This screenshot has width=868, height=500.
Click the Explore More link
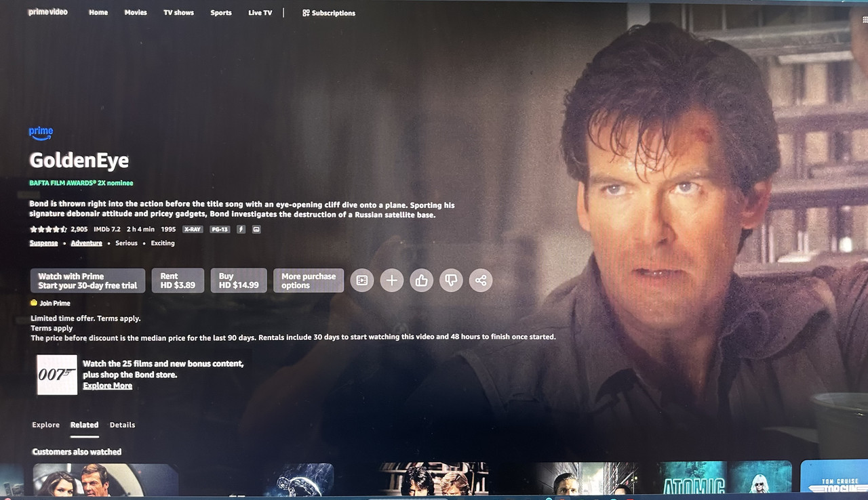[108, 386]
